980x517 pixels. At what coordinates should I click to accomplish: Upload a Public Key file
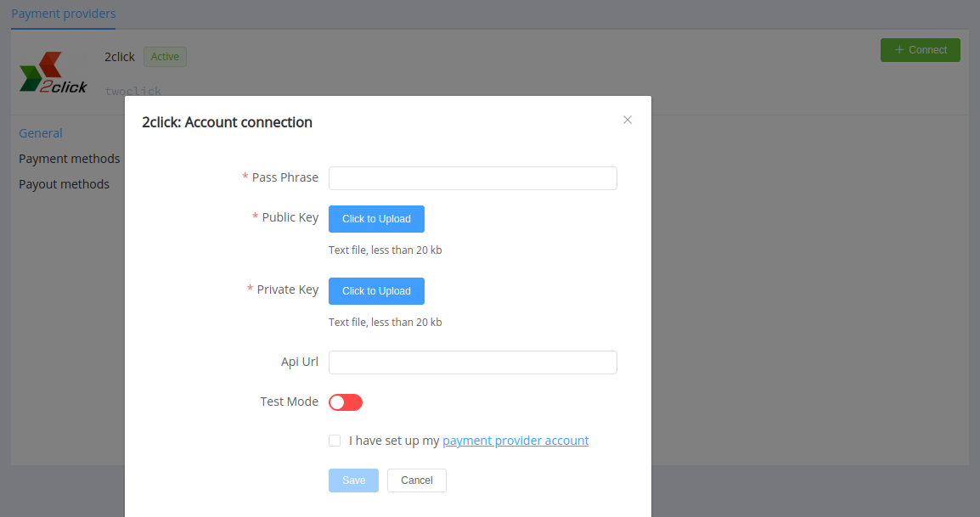[x=376, y=219]
